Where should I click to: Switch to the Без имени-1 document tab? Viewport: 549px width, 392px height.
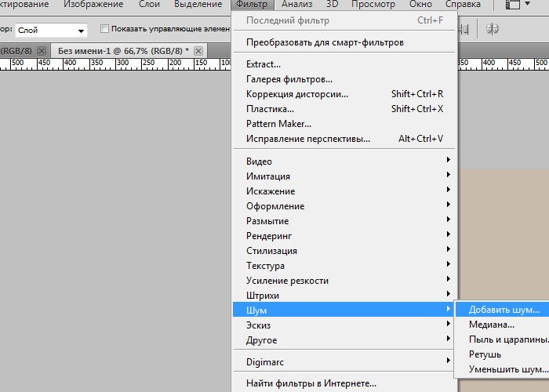(x=123, y=51)
